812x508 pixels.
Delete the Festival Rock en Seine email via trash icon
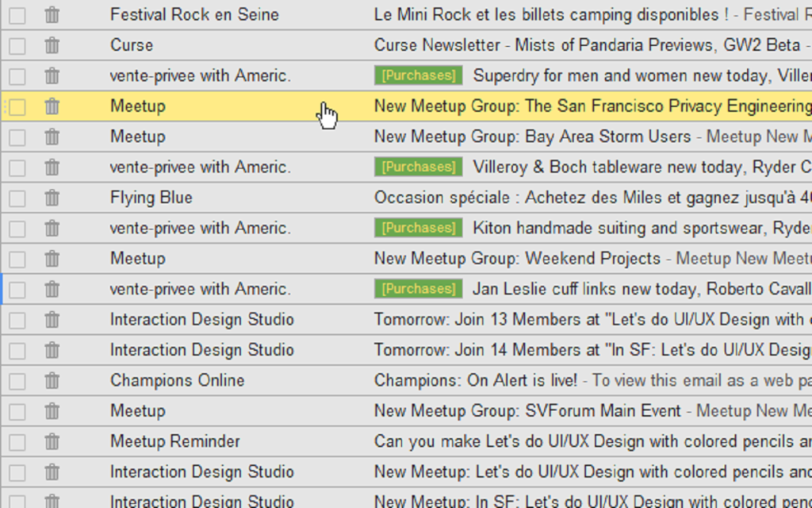click(x=52, y=15)
